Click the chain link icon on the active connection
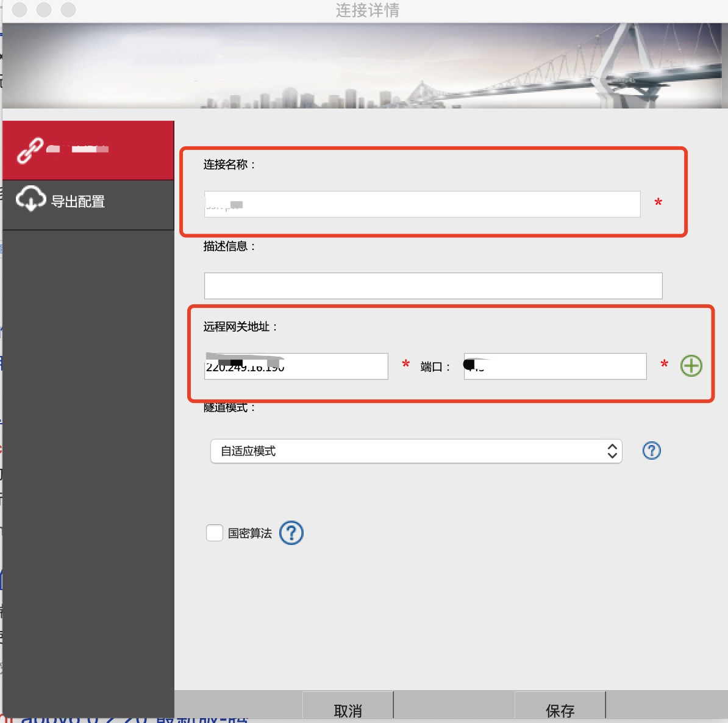This screenshot has height=723, width=728. tap(30, 148)
